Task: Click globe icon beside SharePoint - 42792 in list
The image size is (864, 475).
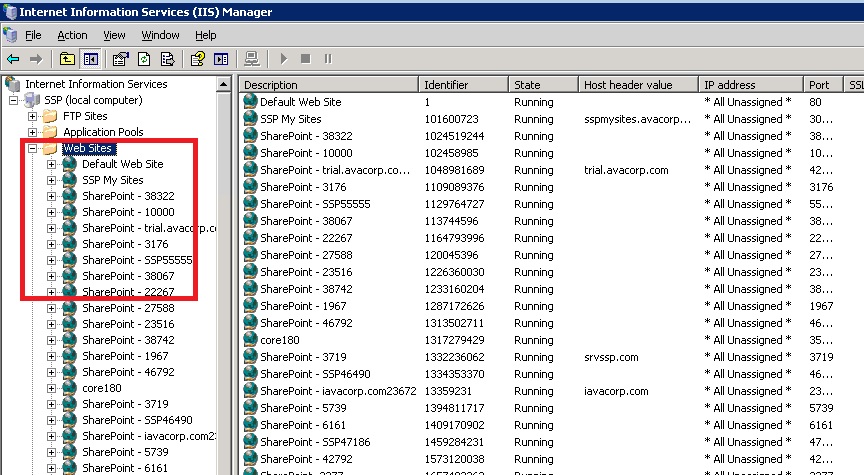Action: tap(251, 458)
